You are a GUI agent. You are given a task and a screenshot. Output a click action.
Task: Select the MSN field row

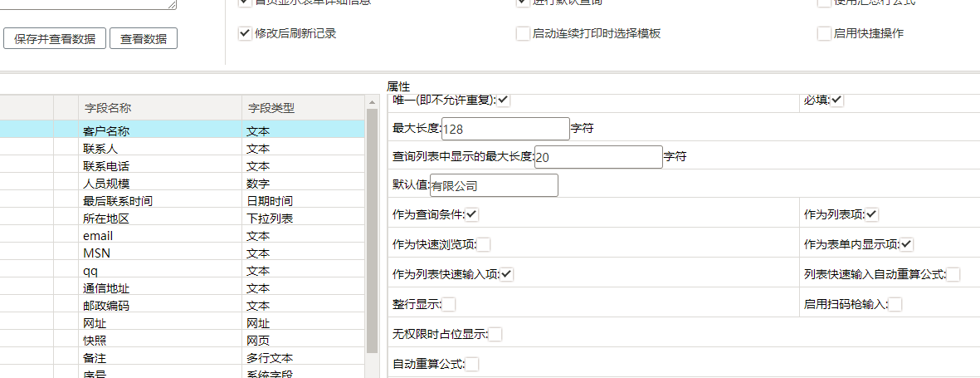coord(183,253)
